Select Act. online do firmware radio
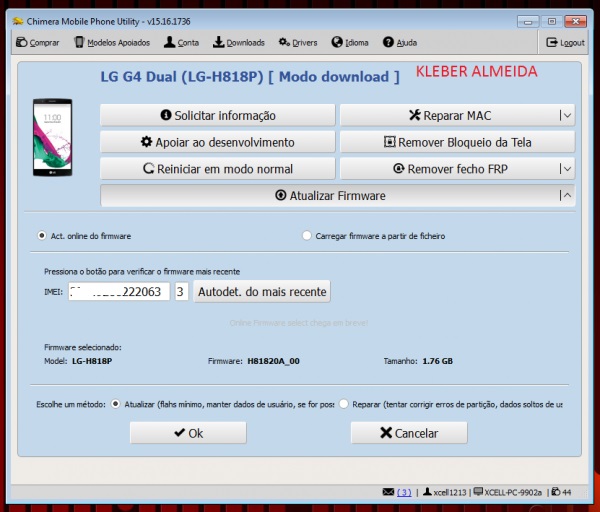 [42, 236]
